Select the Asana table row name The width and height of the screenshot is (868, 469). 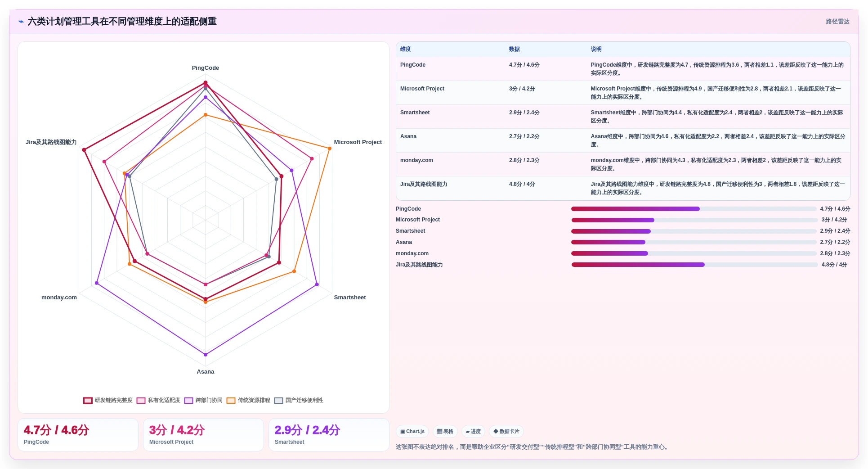pos(408,136)
